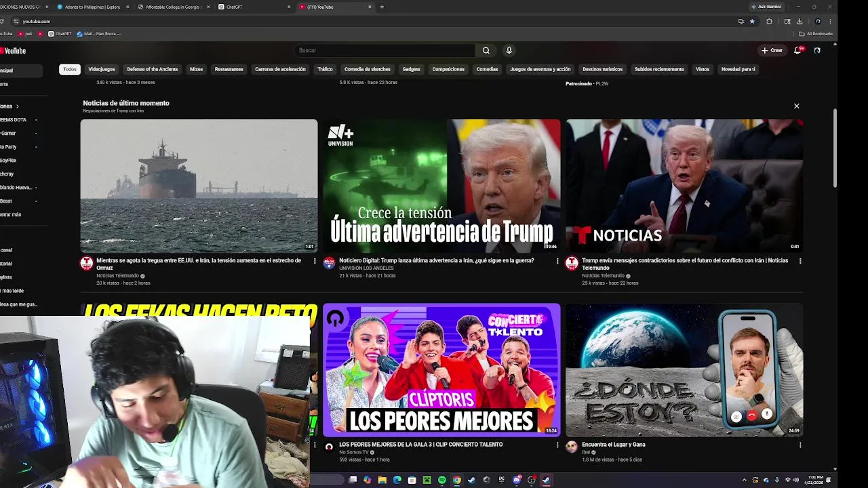Bookmark this page with star icon

pyautogui.click(x=752, y=21)
